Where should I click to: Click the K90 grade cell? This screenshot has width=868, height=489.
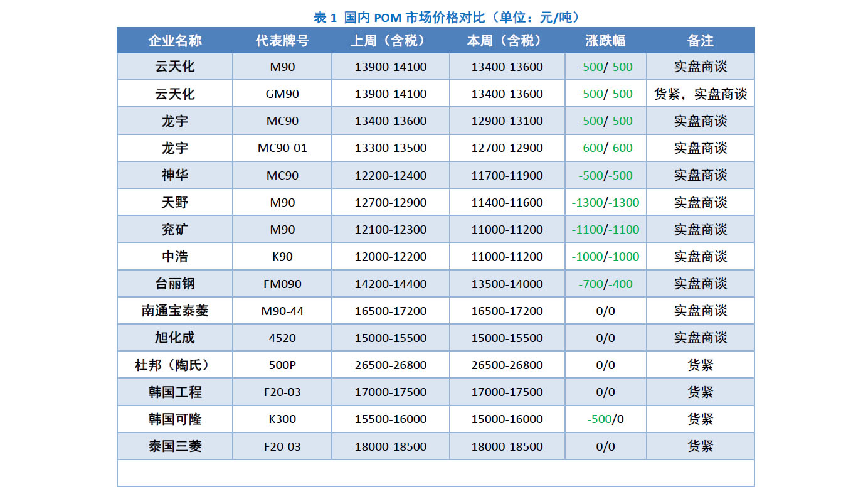pos(282,257)
